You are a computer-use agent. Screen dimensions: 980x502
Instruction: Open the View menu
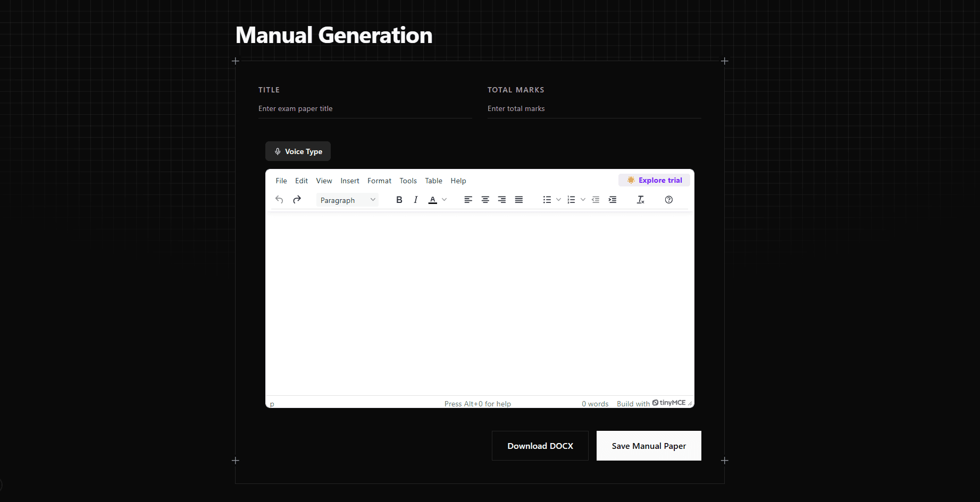click(x=324, y=181)
